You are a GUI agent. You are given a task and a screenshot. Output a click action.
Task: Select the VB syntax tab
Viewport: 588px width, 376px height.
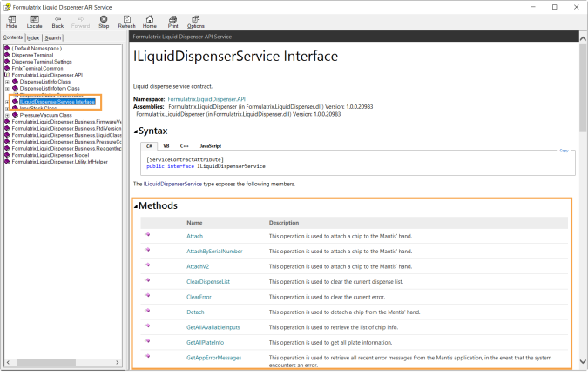pyautogui.click(x=166, y=146)
